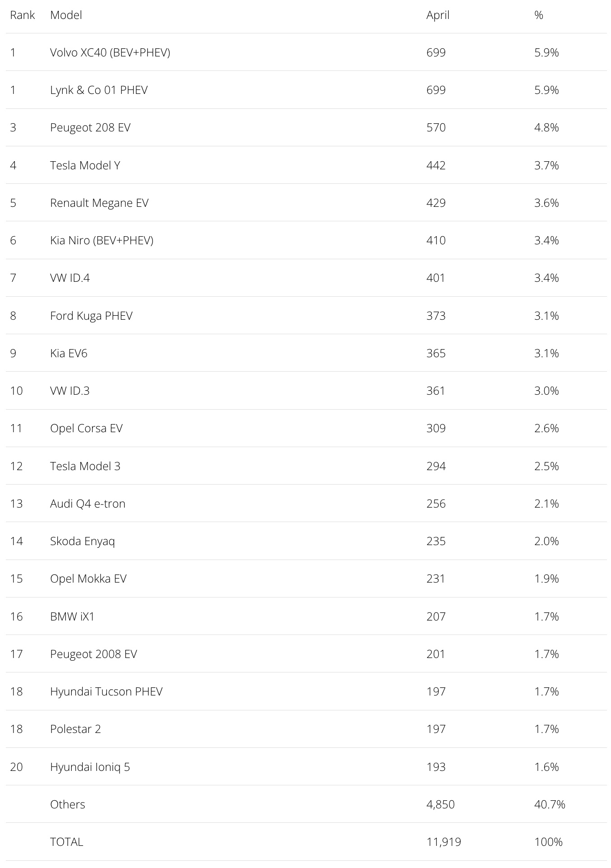Select the BMW iX1 row
The height and width of the screenshot is (868, 611).
coord(306,616)
